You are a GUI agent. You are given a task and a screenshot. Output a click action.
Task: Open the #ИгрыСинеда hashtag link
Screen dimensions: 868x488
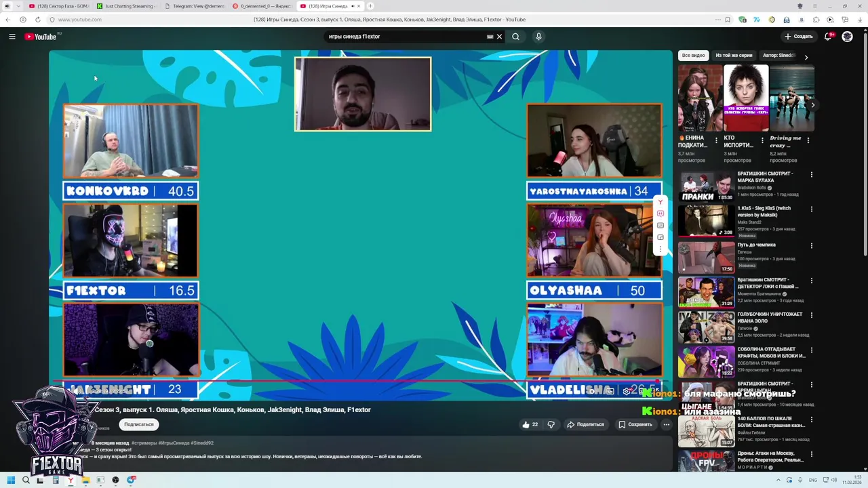click(174, 443)
